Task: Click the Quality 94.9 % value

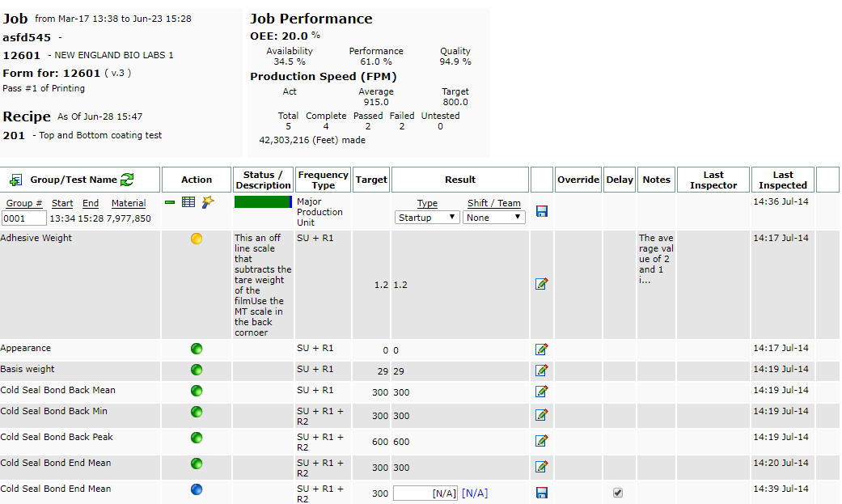Action: pyautogui.click(x=455, y=61)
